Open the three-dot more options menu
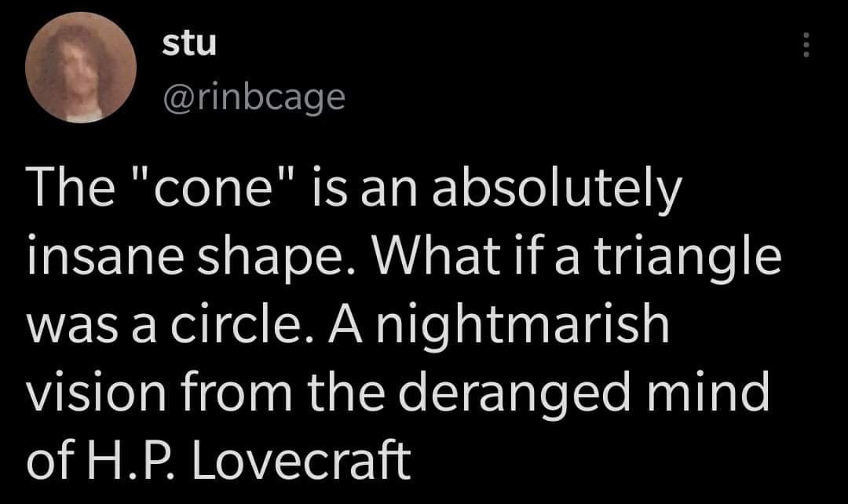 [x=806, y=44]
